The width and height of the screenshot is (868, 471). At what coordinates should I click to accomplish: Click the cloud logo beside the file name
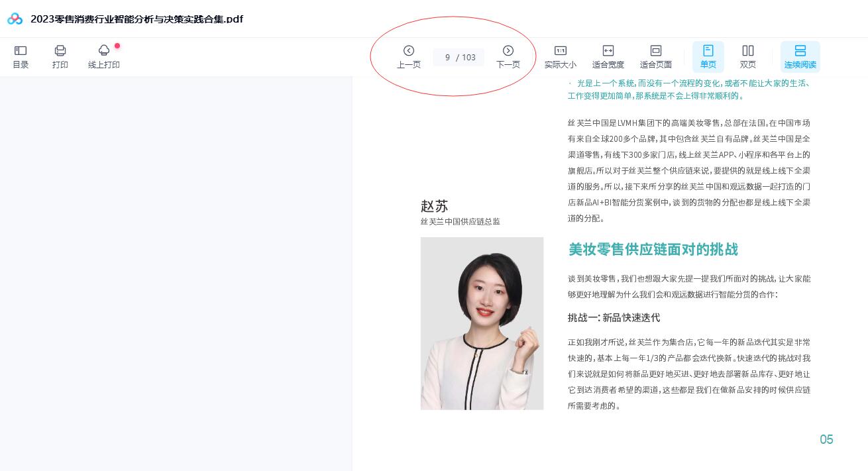click(x=15, y=19)
